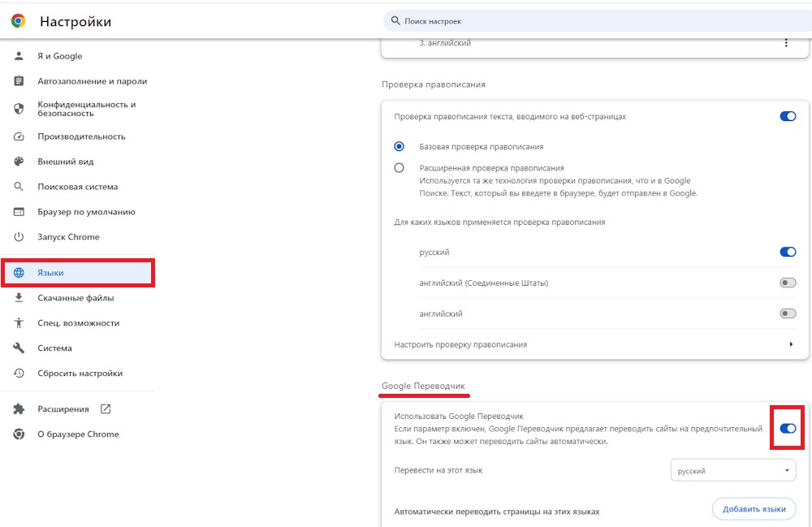Click the external link icon next to Расширения
Screen dimensions: 812x527
[106, 409]
